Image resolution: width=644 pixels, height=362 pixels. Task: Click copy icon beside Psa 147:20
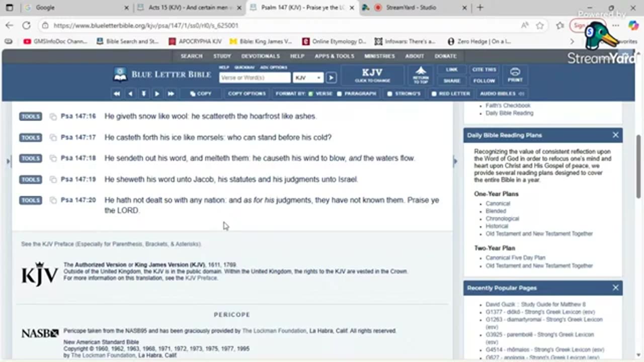[53, 201]
